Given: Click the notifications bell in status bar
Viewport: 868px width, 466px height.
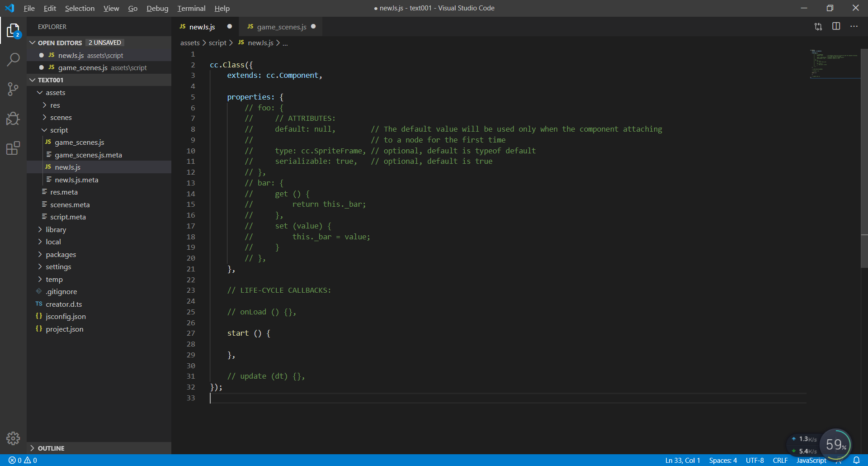Looking at the screenshot, I should point(856,460).
